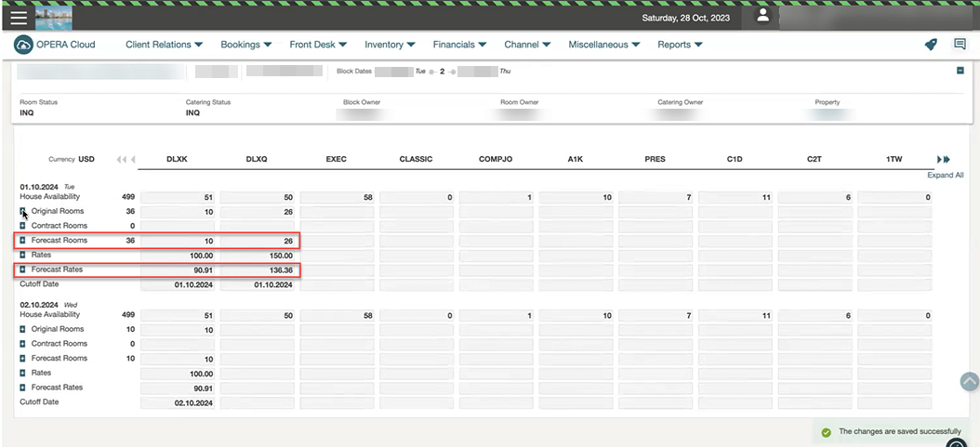Expand Rates row for 02.10.2024

[x=22, y=373]
